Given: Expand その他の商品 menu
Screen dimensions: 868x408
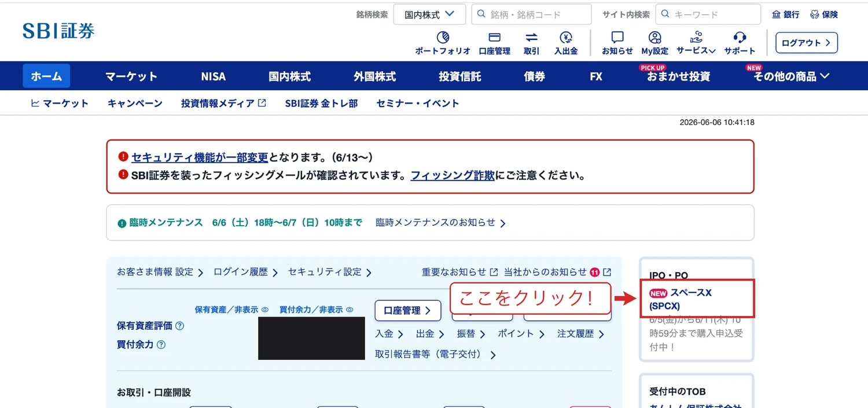Looking at the screenshot, I should [x=791, y=76].
